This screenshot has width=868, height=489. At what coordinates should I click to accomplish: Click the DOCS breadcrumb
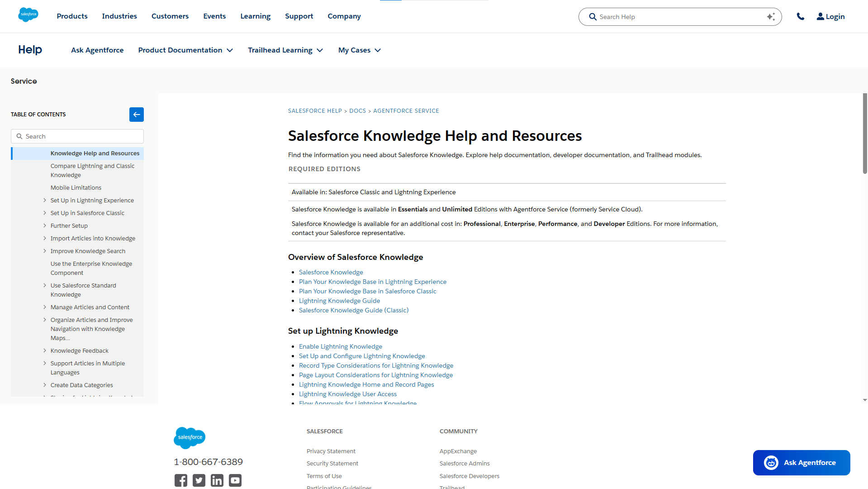point(357,111)
